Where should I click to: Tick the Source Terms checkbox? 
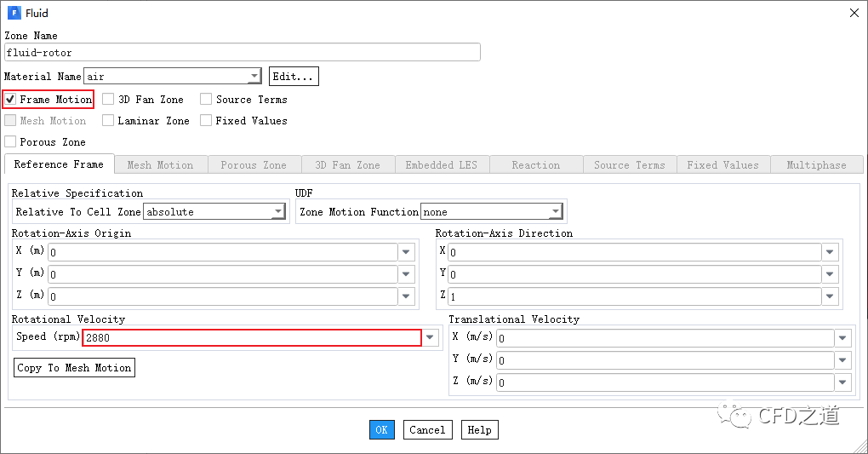coord(206,100)
